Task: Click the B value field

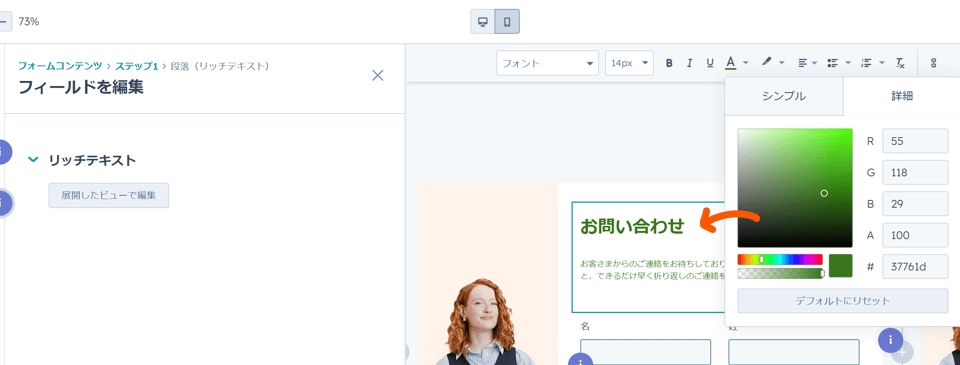Action: tap(915, 204)
